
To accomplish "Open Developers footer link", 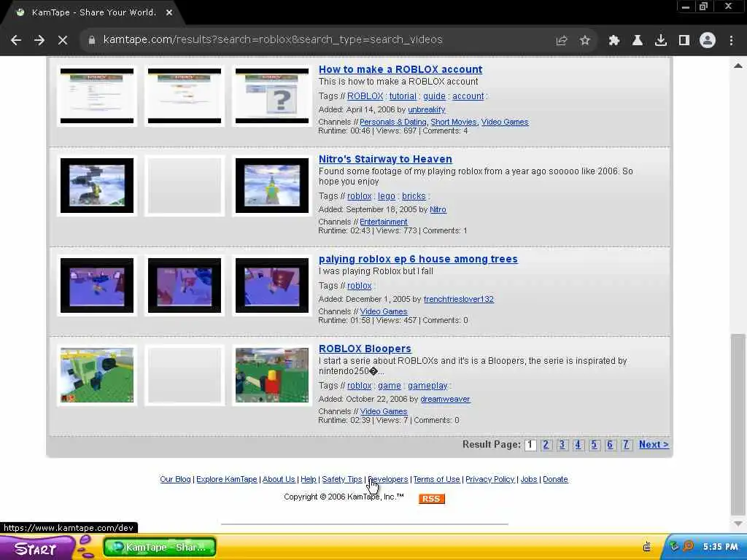I will coord(388,480).
